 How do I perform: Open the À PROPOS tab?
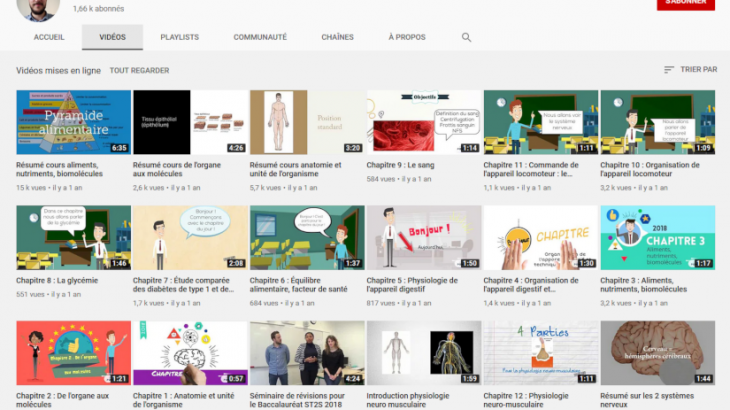pyautogui.click(x=406, y=37)
